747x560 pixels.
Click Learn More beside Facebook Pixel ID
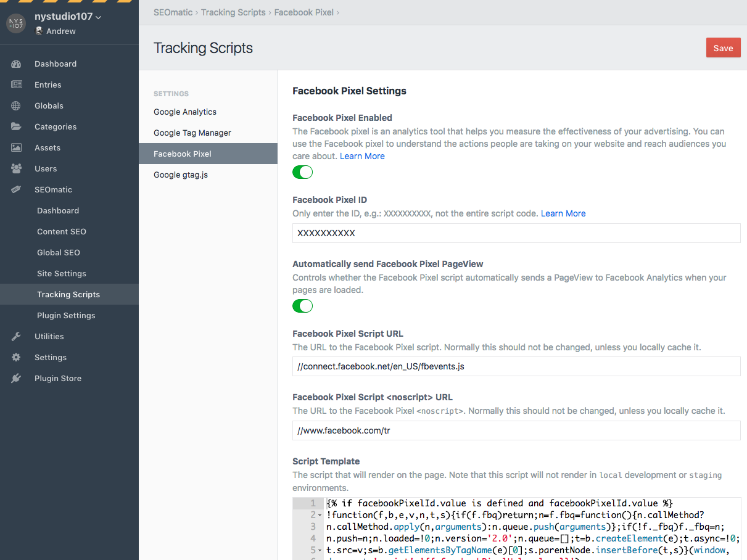[x=563, y=213]
